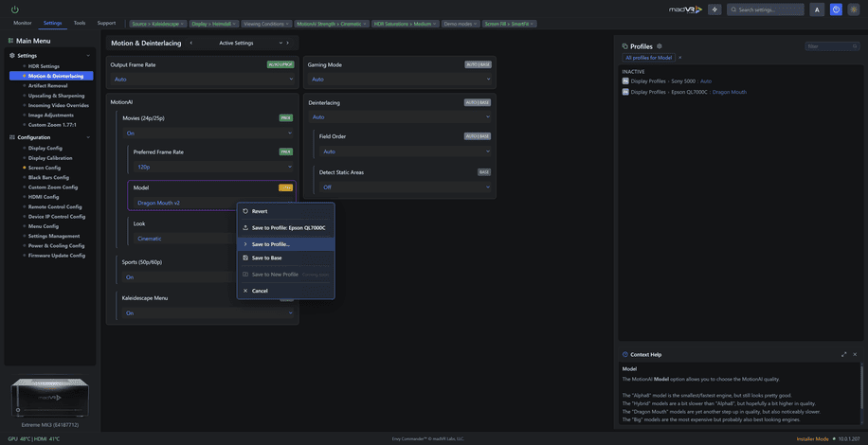Select the Sony 5000 display profile
This screenshot has width=868, height=445.
(x=684, y=80)
